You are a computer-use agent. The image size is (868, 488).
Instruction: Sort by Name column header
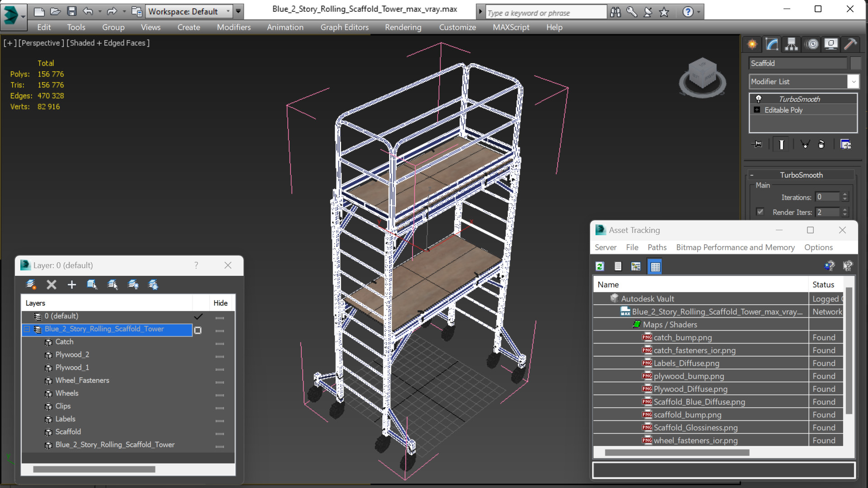700,284
